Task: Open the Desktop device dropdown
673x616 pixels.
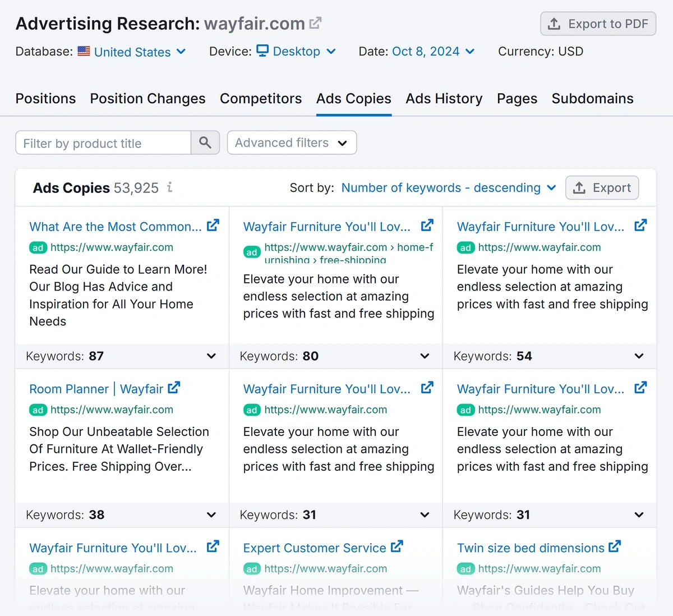Action: pos(305,52)
